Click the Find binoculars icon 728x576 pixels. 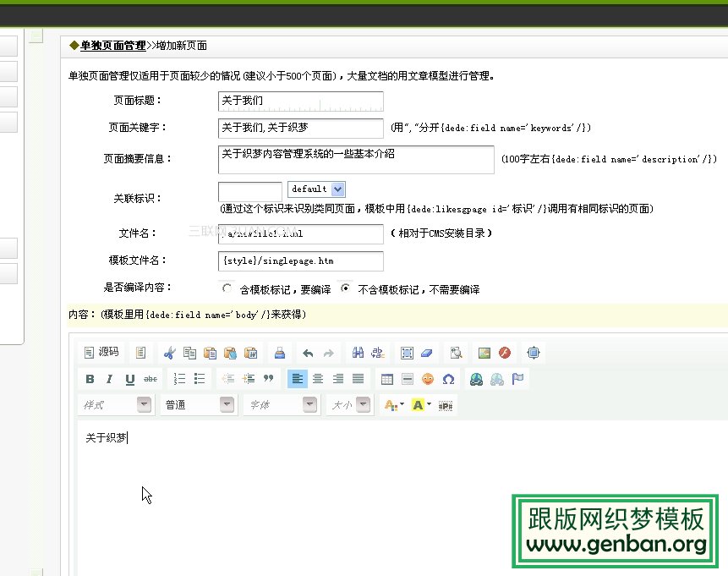(358, 353)
